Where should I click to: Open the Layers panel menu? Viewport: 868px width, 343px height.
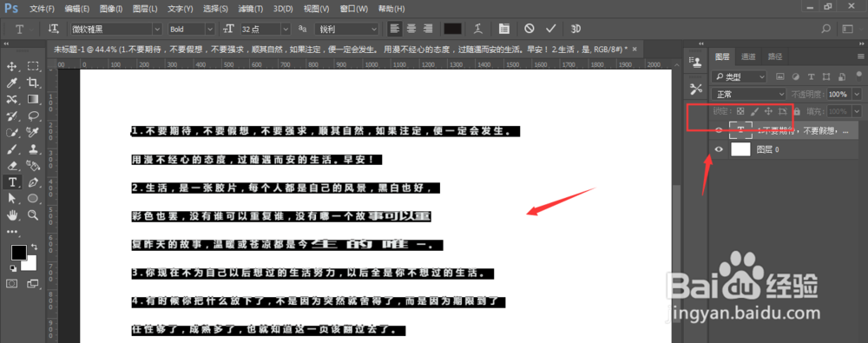pos(861,56)
